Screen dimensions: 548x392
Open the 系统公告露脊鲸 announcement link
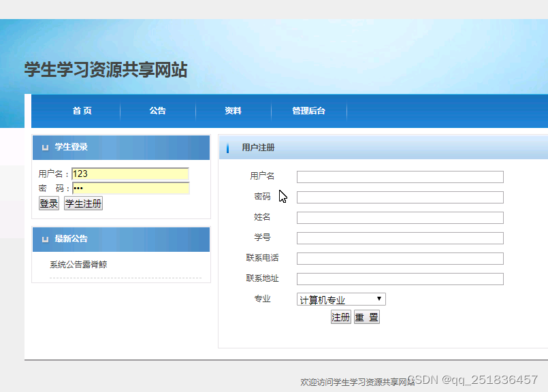[78, 265]
